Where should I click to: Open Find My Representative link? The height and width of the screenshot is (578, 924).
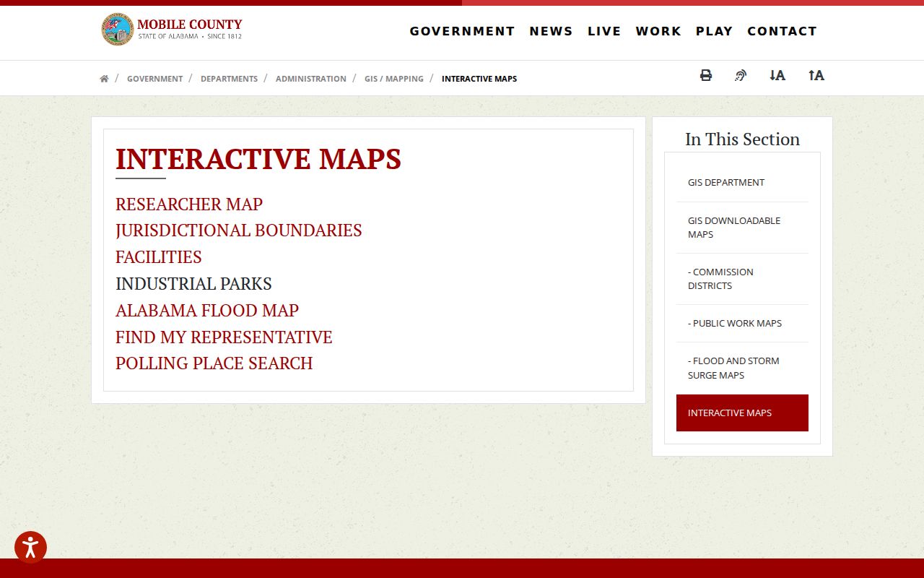click(x=224, y=337)
